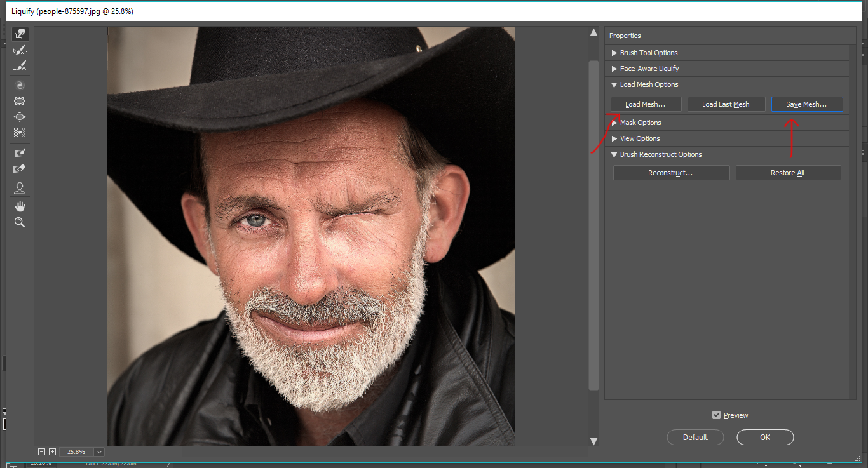Click the vertical scrollbar beside the preview

tap(594, 225)
